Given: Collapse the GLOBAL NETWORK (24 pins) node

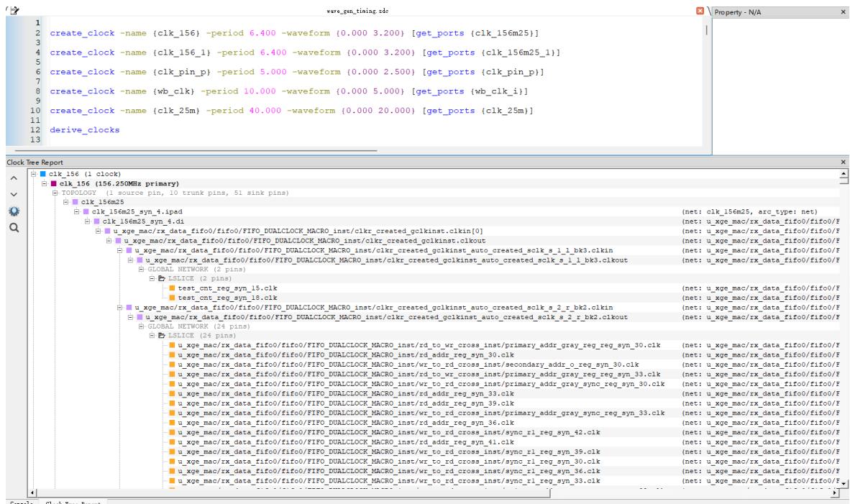Looking at the screenshot, I should 141,326.
